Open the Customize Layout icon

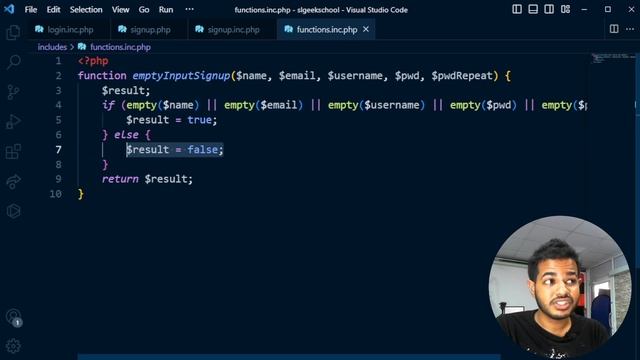tap(565, 9)
